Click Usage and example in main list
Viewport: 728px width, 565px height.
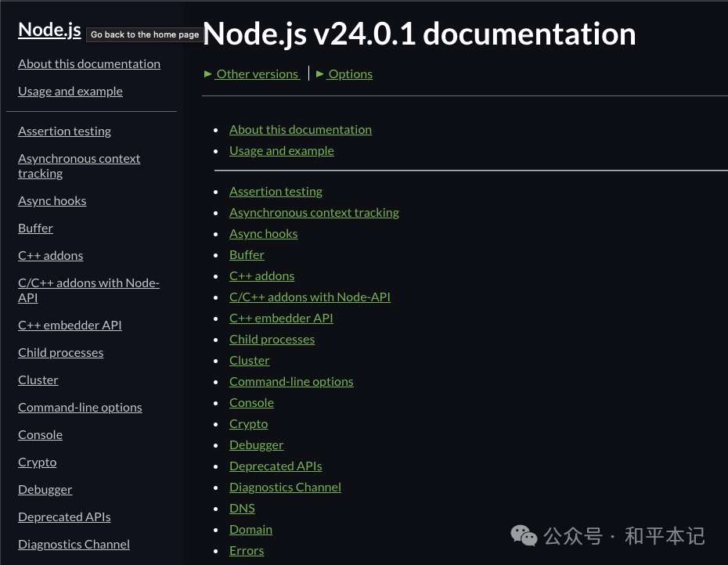tap(281, 151)
